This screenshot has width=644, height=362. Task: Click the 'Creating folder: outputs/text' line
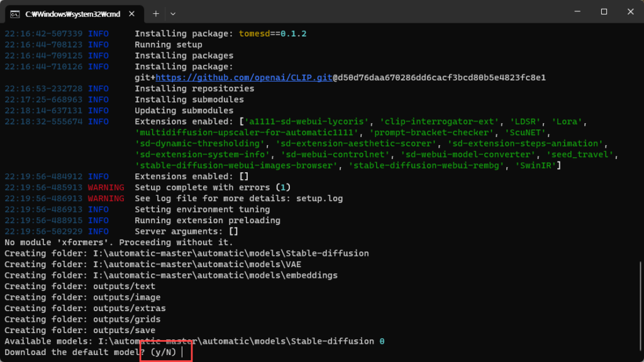click(80, 287)
